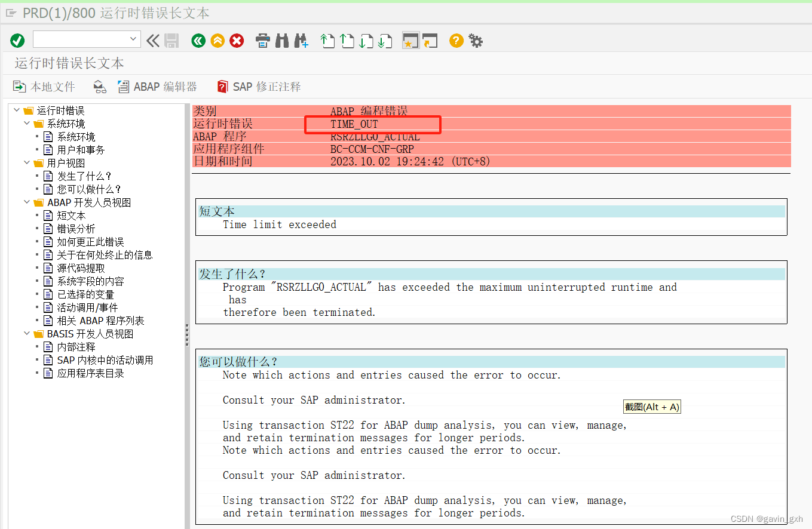Collapse the 系统环境 folder

pos(26,123)
